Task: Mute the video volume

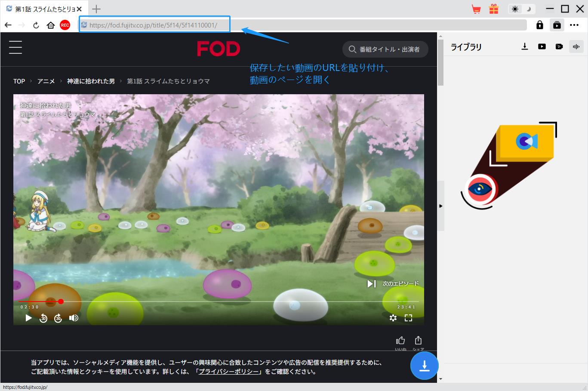Action: pos(74,318)
